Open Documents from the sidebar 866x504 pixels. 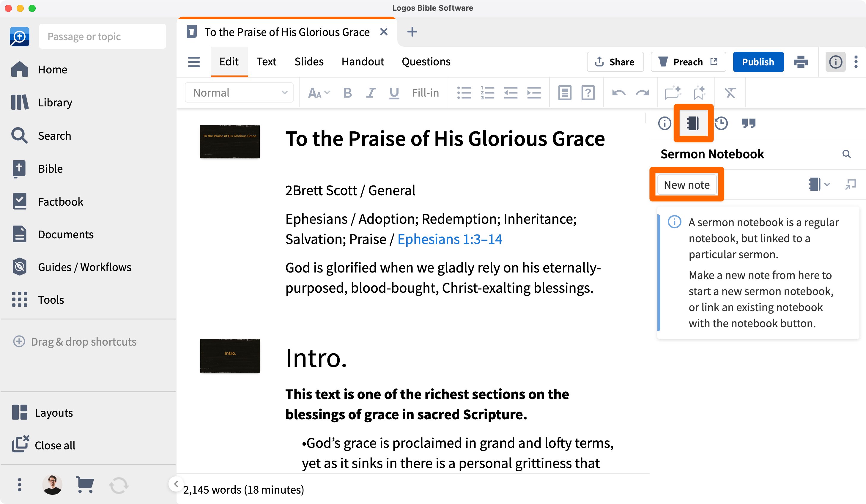click(x=52, y=234)
